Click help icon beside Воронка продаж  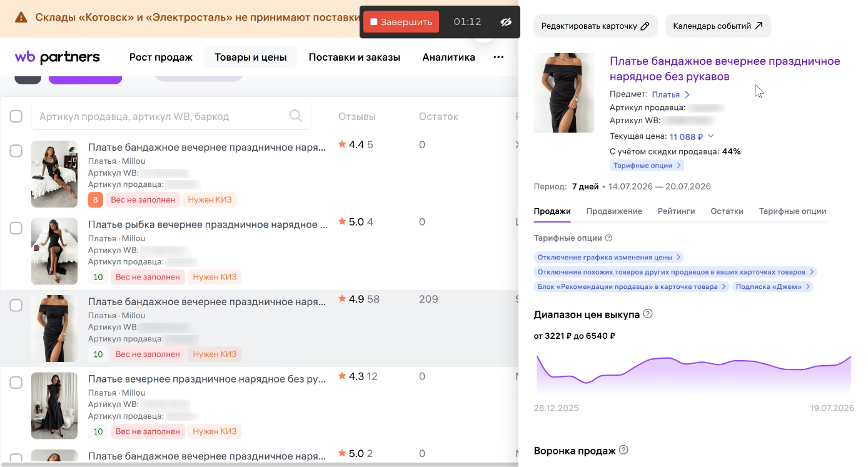pyautogui.click(x=623, y=450)
